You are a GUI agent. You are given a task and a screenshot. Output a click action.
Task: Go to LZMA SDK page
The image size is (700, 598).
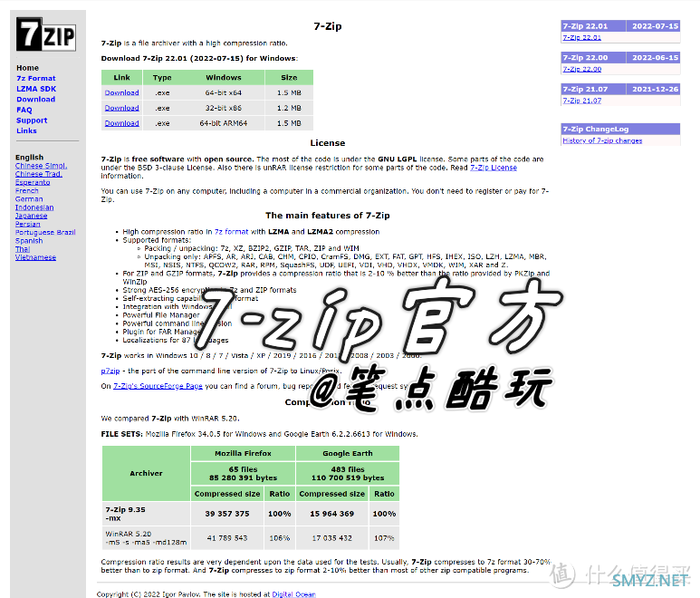pyautogui.click(x=36, y=89)
